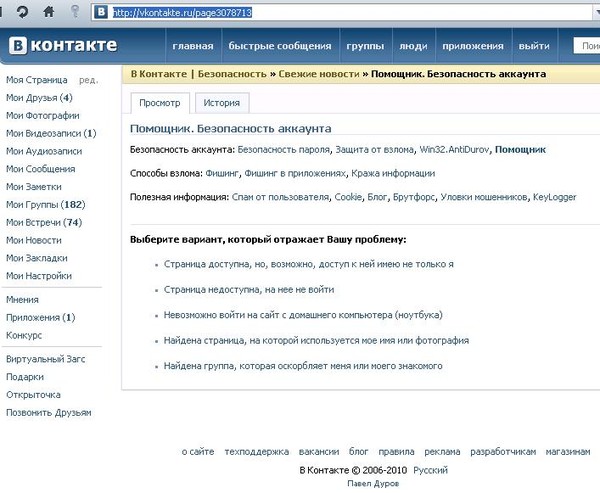This screenshot has width=600, height=493.
Task: Click Свежие новости breadcrumb
Action: [319, 74]
